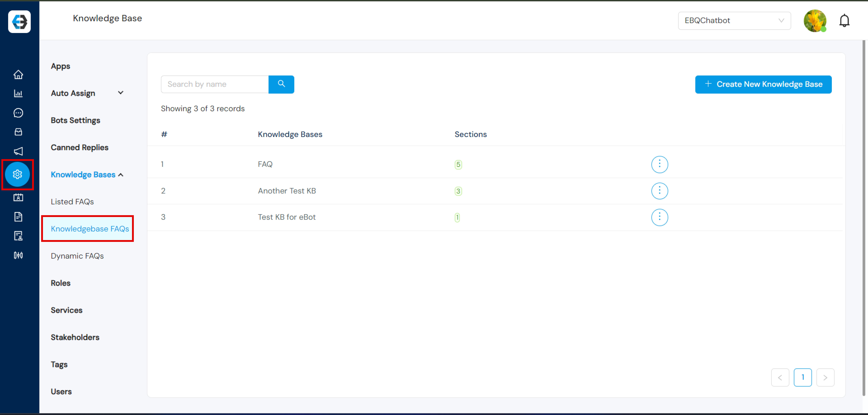The image size is (868, 415).
Task: Open three-dot menu for Another Test KB
Action: 659,191
